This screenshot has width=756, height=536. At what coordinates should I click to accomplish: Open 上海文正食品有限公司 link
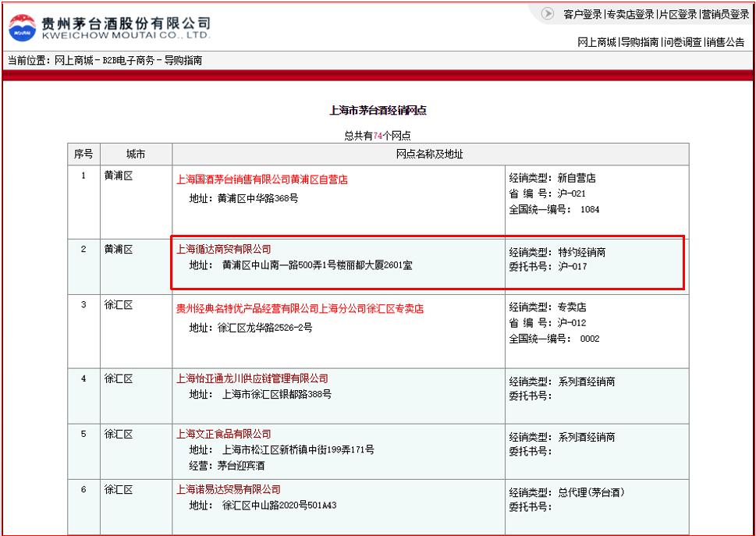[222, 434]
